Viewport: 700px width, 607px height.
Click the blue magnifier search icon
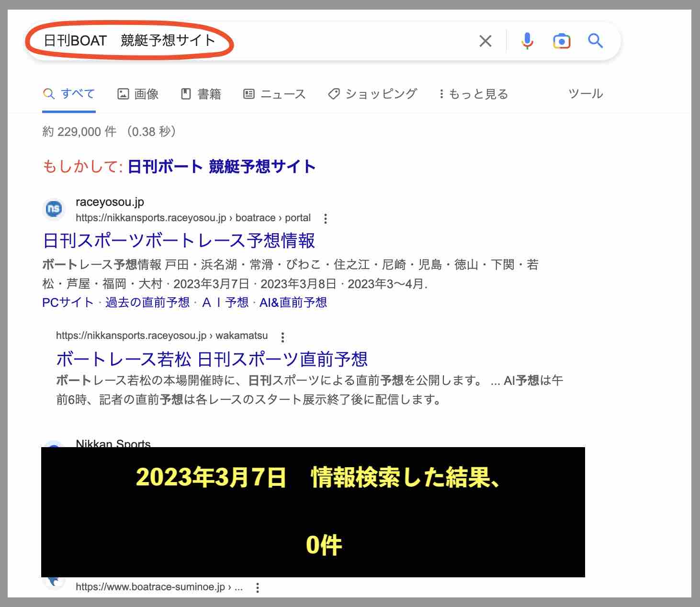pyautogui.click(x=596, y=41)
